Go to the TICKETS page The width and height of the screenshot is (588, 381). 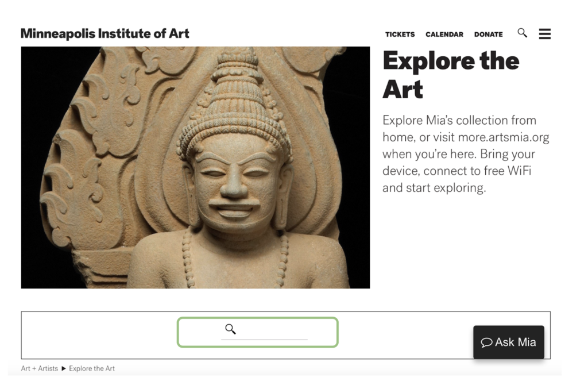coord(400,34)
